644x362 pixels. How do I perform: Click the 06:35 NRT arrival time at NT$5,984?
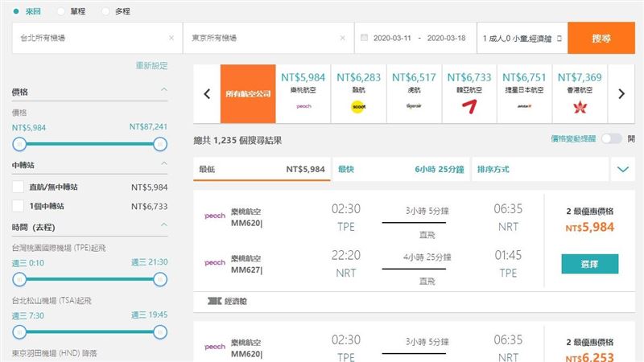coord(508,209)
